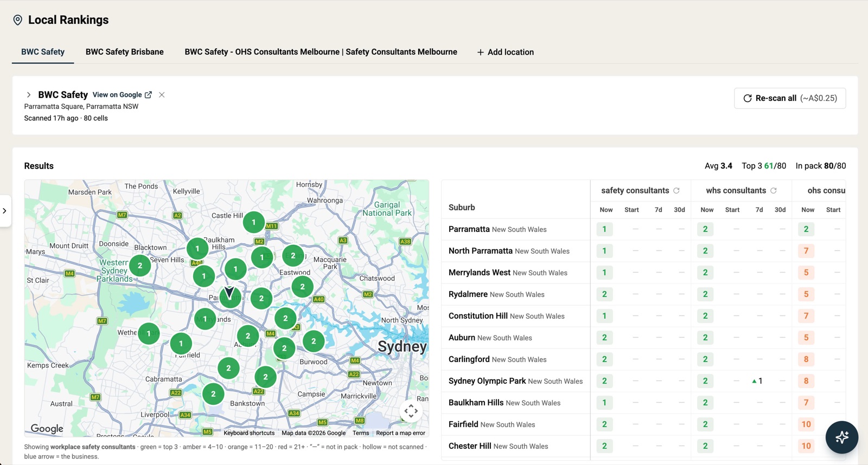Click the Sydney label on the map
Viewport: 868px width, 465px height.
[402, 347]
